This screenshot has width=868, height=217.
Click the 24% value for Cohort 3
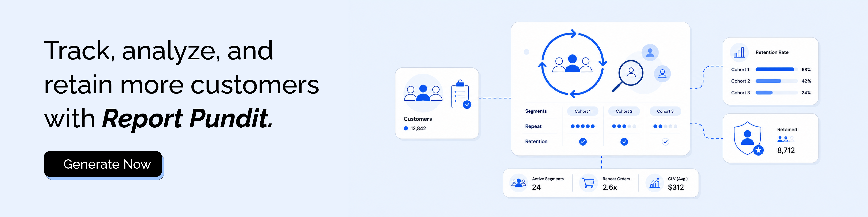tap(806, 93)
